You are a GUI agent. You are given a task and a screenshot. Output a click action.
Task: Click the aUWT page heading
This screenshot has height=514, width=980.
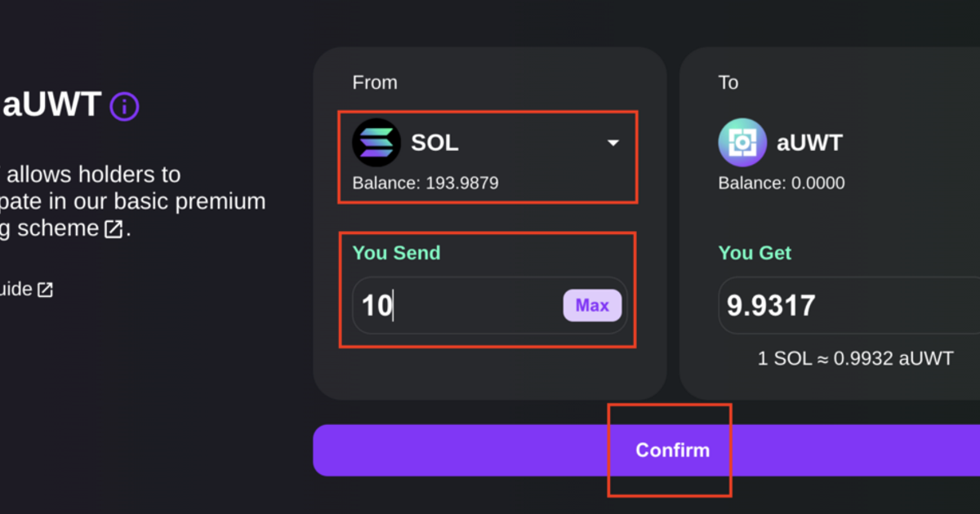pyautogui.click(x=51, y=105)
